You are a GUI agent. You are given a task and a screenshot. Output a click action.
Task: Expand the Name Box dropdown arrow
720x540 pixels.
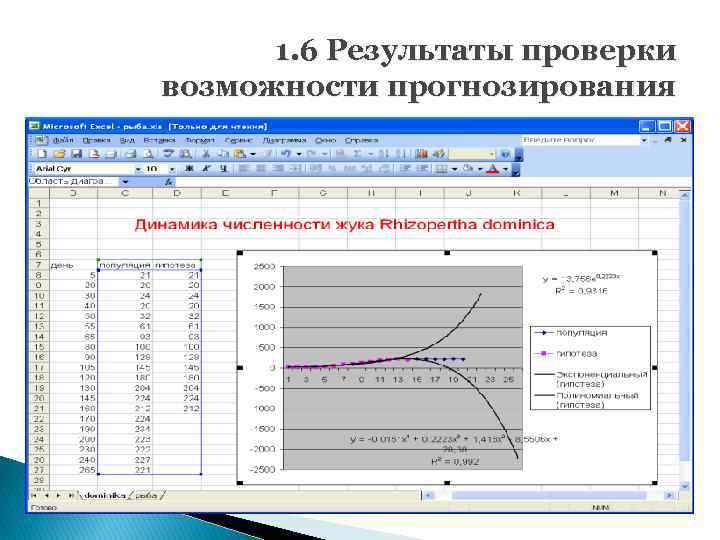pyautogui.click(x=125, y=182)
